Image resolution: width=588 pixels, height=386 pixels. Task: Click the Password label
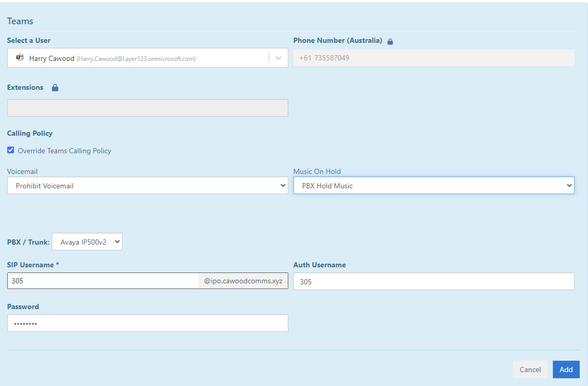coord(23,307)
